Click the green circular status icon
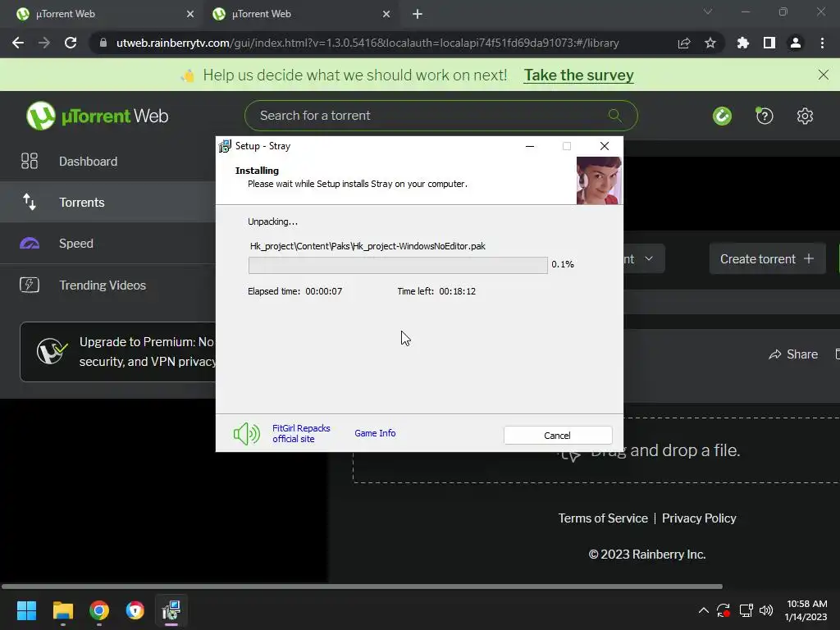Screen dimensions: 840x630 722,116
